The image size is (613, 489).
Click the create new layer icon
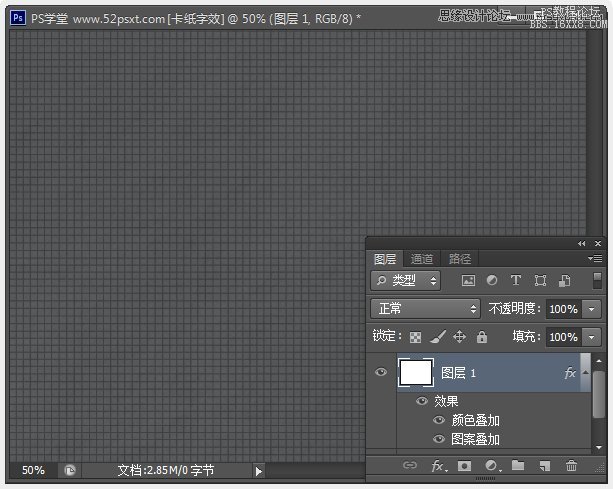[544, 466]
